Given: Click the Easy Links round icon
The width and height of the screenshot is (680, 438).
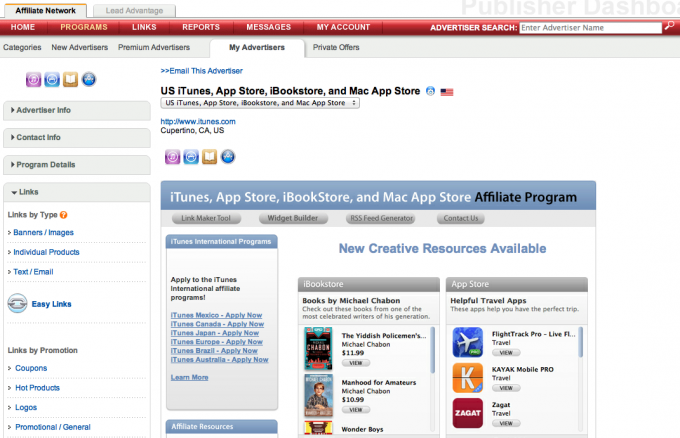Looking at the screenshot, I should click(x=17, y=304).
